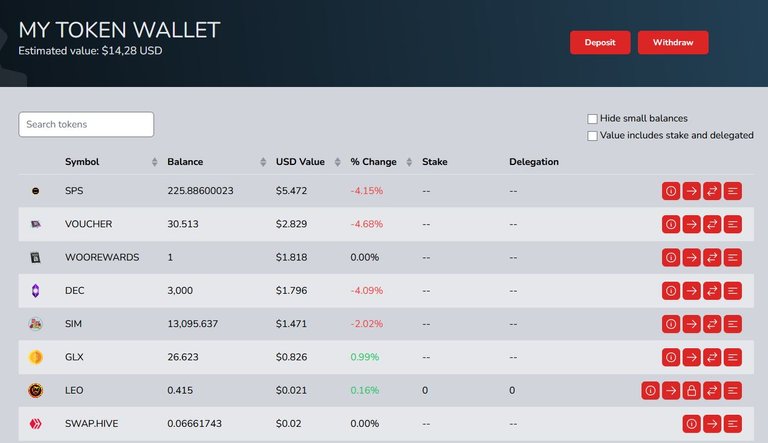Click the Deposit button
This screenshot has width=768, height=443.
600,43
